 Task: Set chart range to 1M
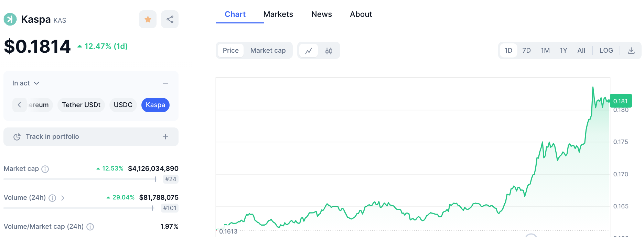click(545, 51)
